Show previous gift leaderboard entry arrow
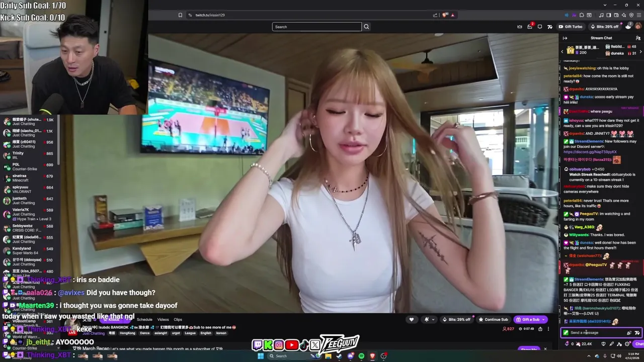644x362 pixels. click(x=562, y=51)
